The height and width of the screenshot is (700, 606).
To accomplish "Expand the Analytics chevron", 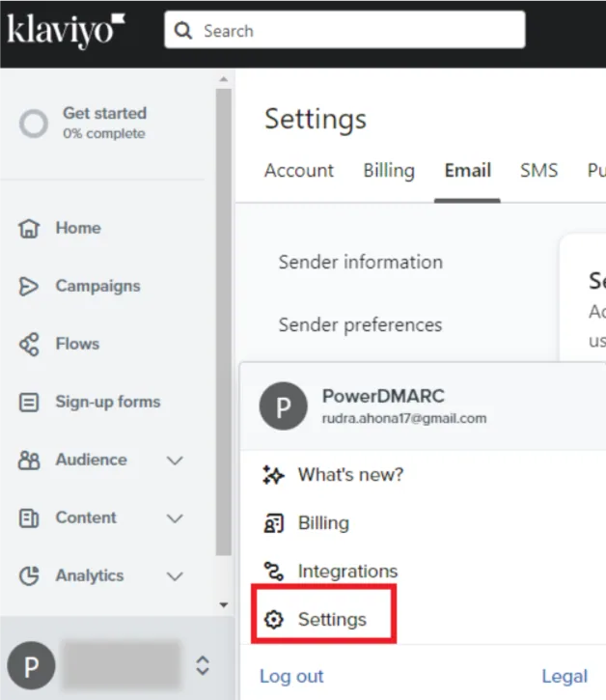I will [175, 576].
